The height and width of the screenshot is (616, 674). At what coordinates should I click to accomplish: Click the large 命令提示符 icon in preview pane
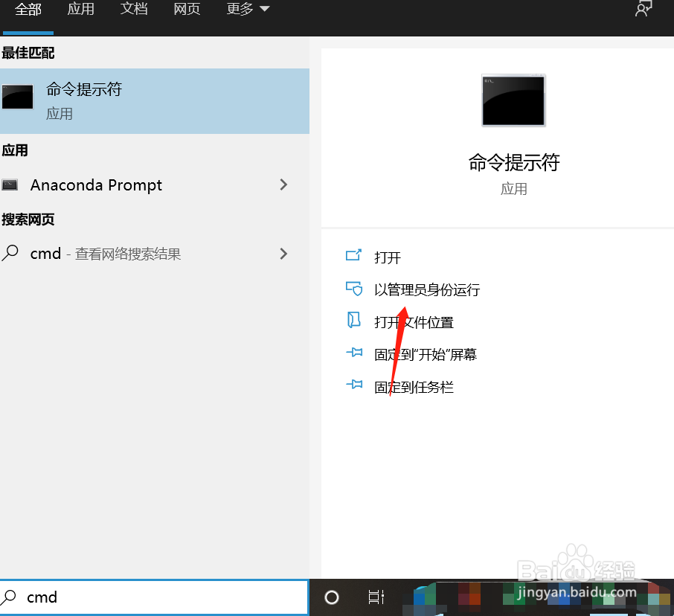click(x=513, y=100)
